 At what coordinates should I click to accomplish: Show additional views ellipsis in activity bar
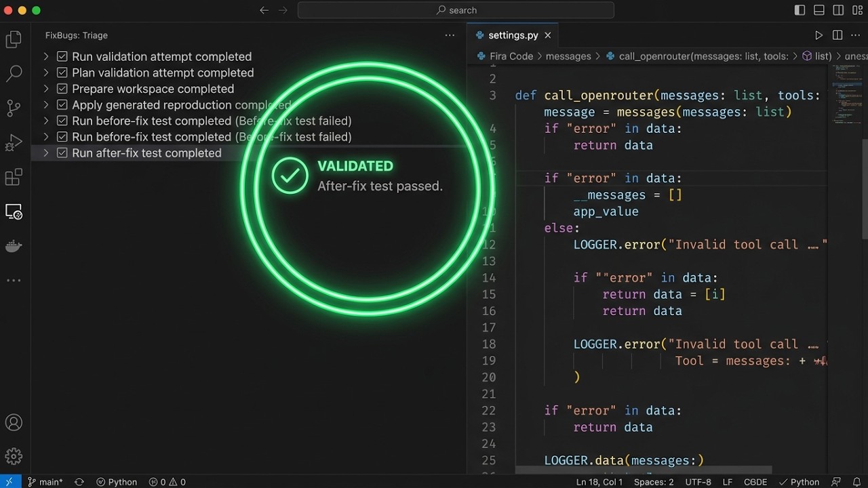coord(14,280)
